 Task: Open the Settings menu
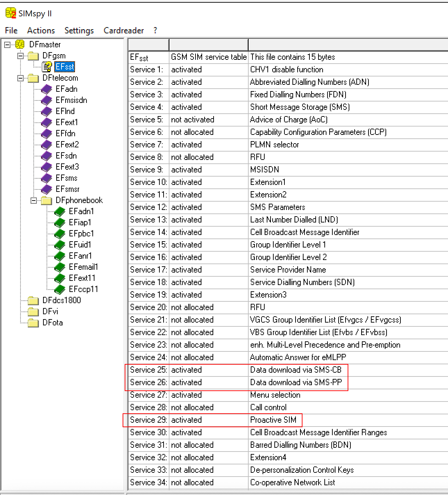79,31
